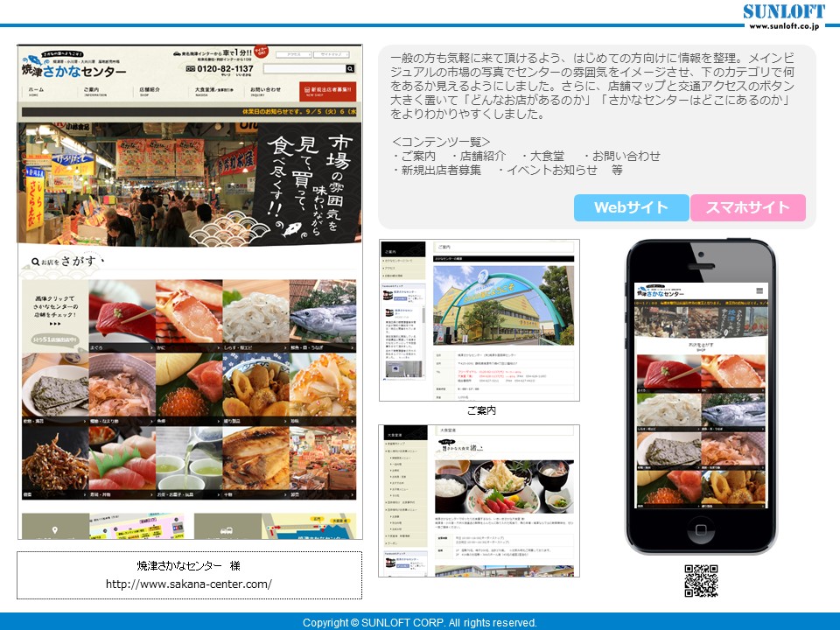840x630 pixels.
Task: Select the かに crab category tile
Action: click(x=189, y=316)
